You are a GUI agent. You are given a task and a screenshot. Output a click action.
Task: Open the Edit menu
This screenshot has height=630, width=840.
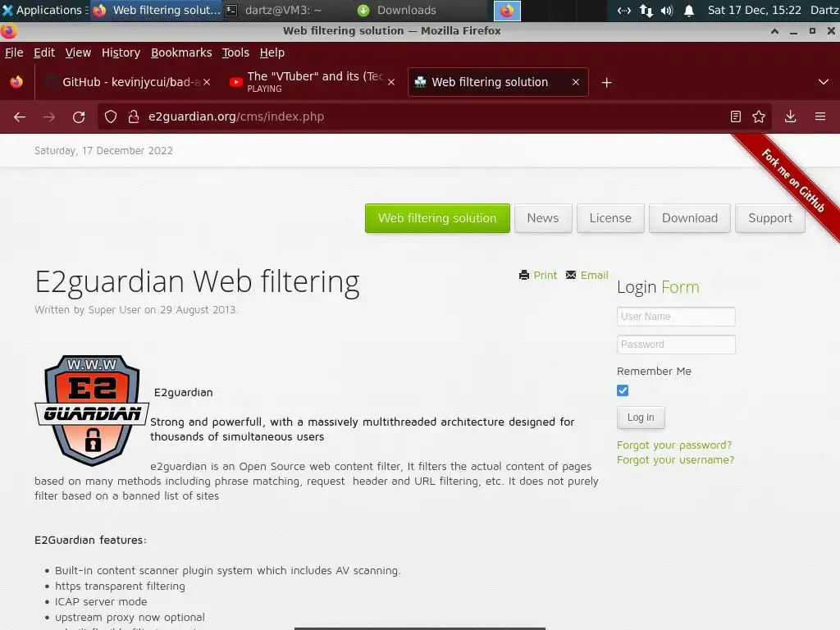(44, 52)
